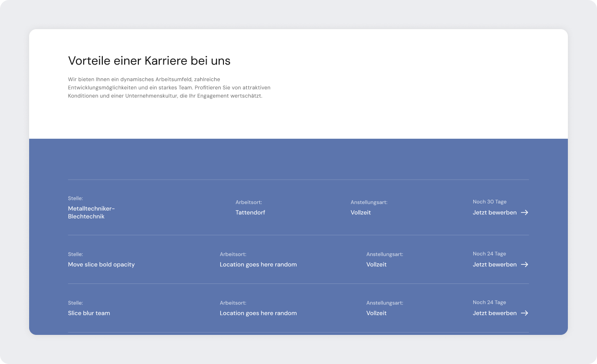The width and height of the screenshot is (597, 364).
Task: Click the Move slice bold opacity job title
Action: coord(101,264)
